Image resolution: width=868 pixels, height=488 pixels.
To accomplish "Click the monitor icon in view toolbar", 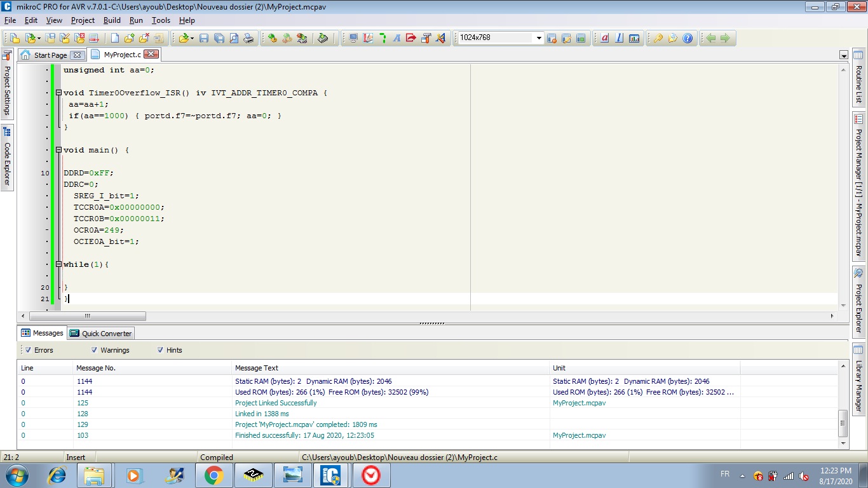I will (x=353, y=38).
